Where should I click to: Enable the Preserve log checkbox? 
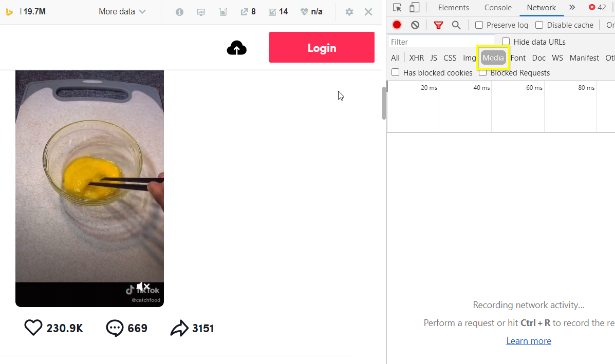[x=479, y=25]
